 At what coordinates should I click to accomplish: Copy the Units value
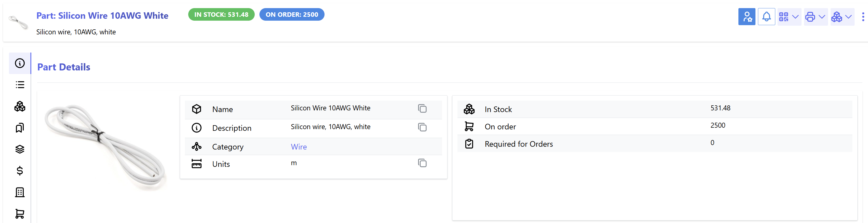click(x=422, y=163)
